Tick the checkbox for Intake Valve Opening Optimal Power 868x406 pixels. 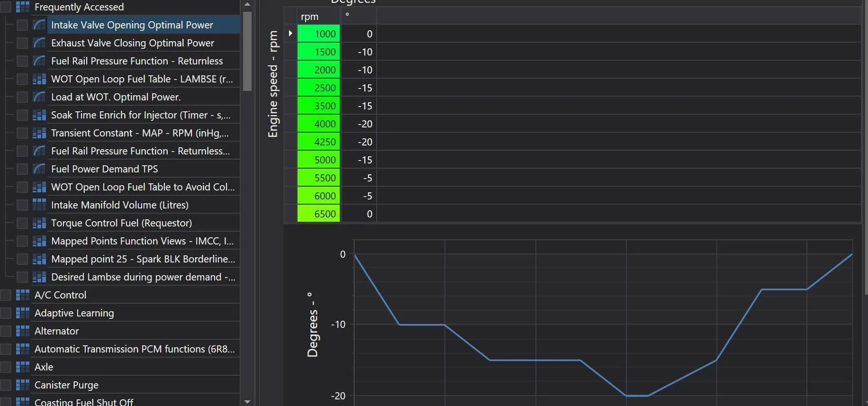(x=22, y=25)
